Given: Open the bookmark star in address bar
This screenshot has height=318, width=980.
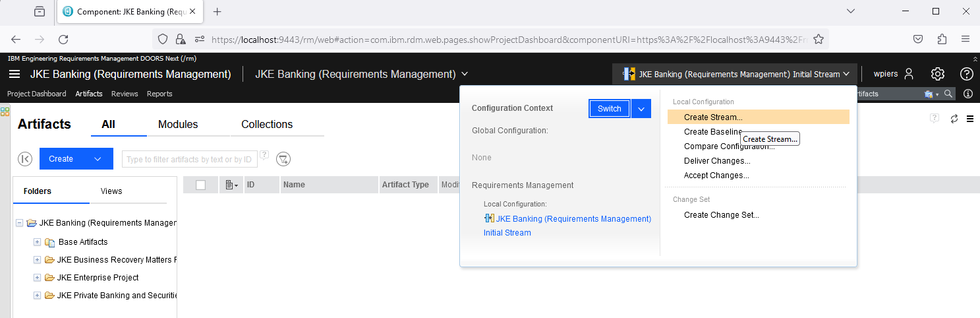Looking at the screenshot, I should tap(819, 39).
